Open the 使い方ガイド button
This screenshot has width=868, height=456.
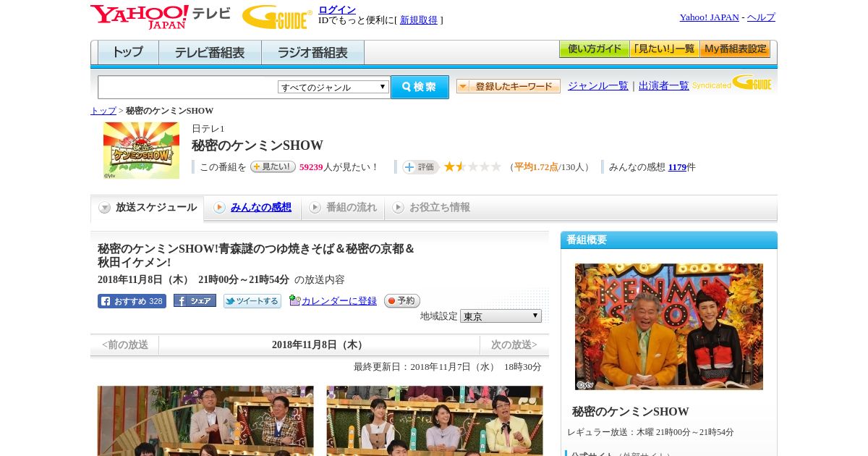[x=594, y=49]
